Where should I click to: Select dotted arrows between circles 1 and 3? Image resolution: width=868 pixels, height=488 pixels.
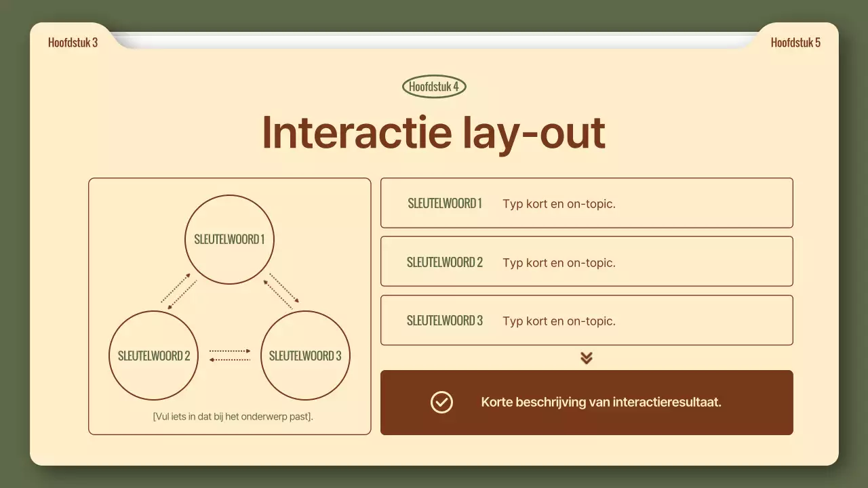coord(281,291)
